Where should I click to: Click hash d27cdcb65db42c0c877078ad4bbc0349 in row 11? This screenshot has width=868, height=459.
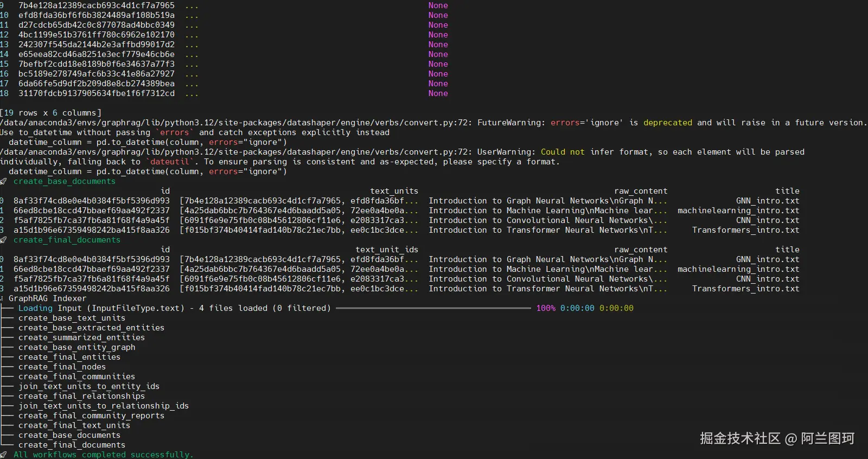point(97,25)
